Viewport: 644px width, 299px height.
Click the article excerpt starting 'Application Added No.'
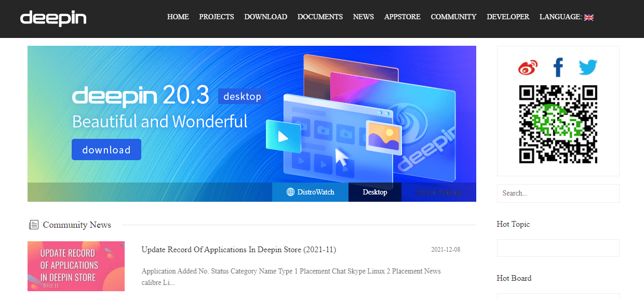coord(291,277)
